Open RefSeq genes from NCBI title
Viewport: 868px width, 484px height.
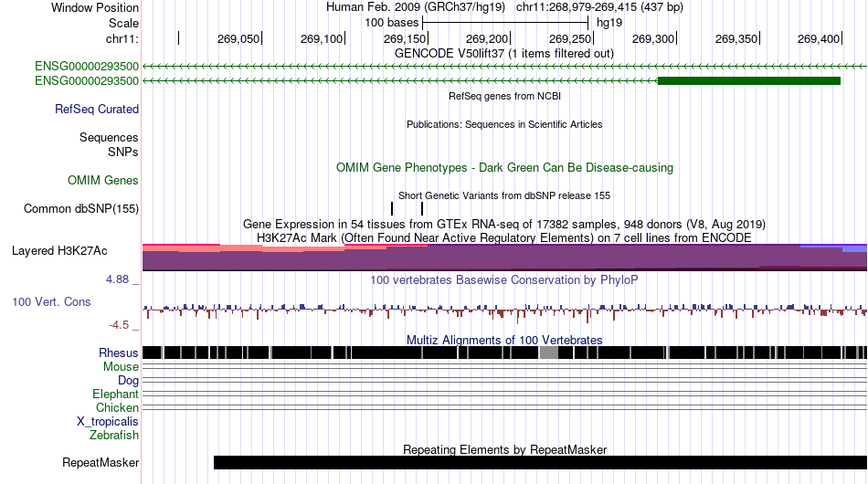[x=504, y=96]
